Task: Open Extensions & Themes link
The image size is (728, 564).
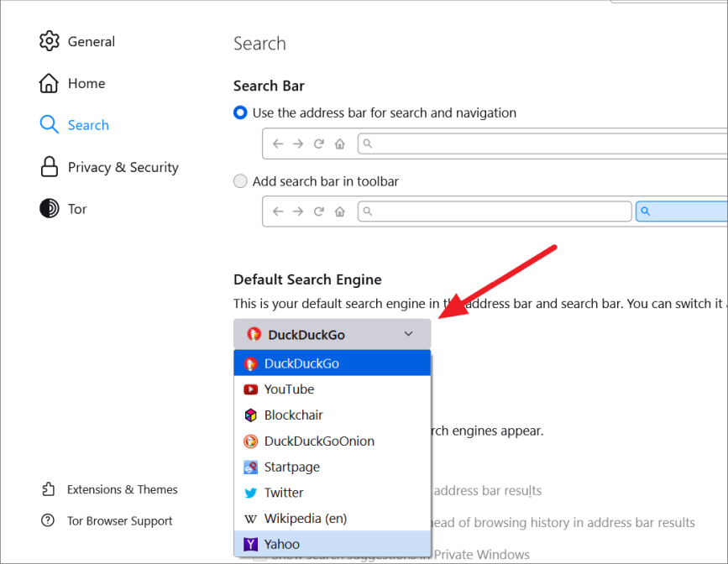Action: point(122,489)
